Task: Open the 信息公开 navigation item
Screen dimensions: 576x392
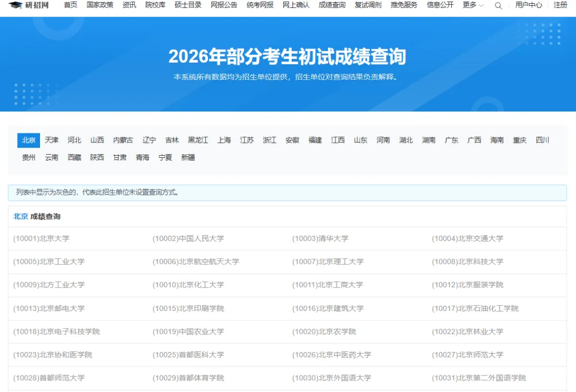Action: point(440,5)
